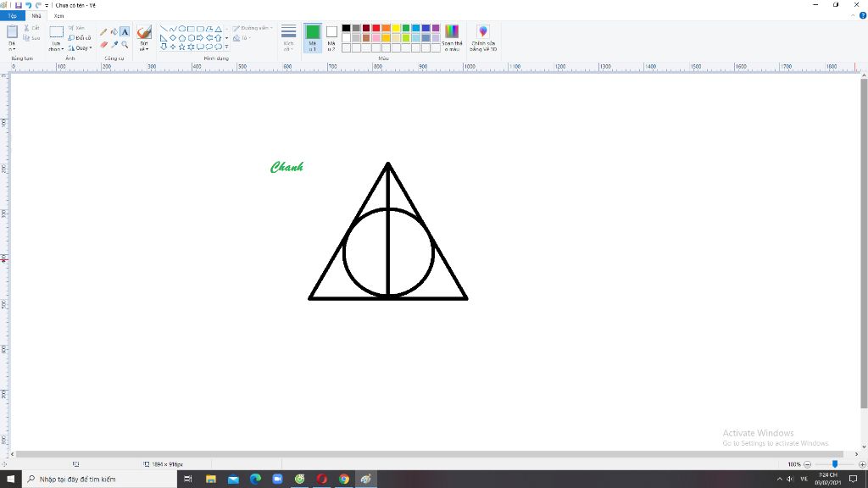Pick the red color swatch
Viewport: 868px width, 488px height.
[x=376, y=28]
